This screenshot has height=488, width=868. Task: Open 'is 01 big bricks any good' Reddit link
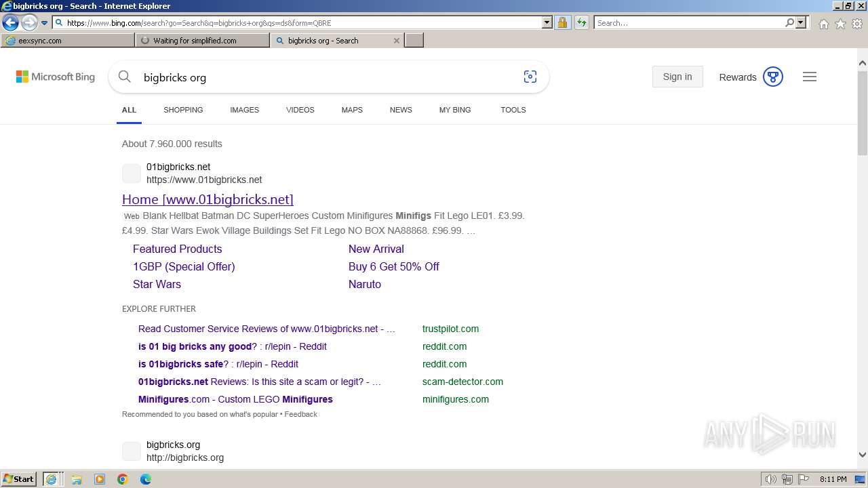click(233, 346)
